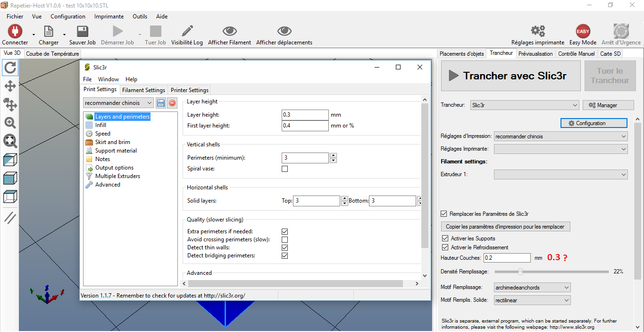Click the Connecter power icon

point(15,31)
